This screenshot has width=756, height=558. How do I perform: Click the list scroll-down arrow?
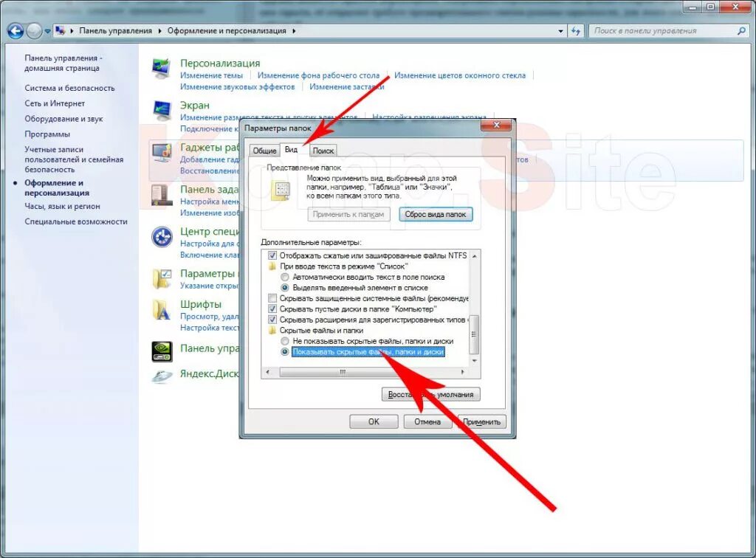[475, 360]
